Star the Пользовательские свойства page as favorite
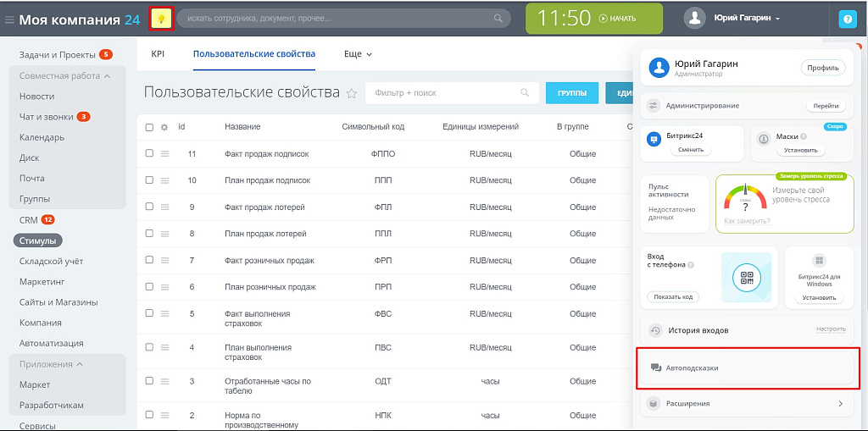 coord(352,94)
